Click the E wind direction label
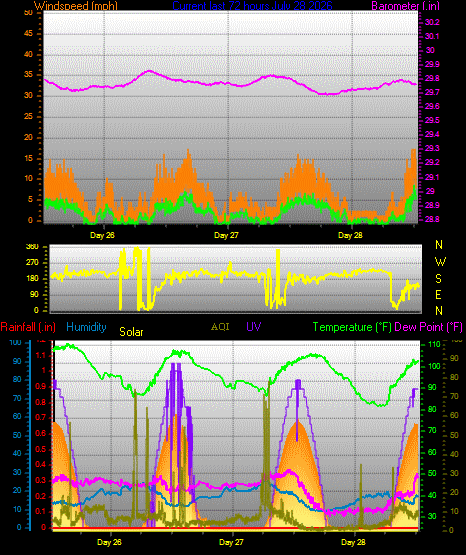Screen dimensions: 466x555 click(438, 295)
